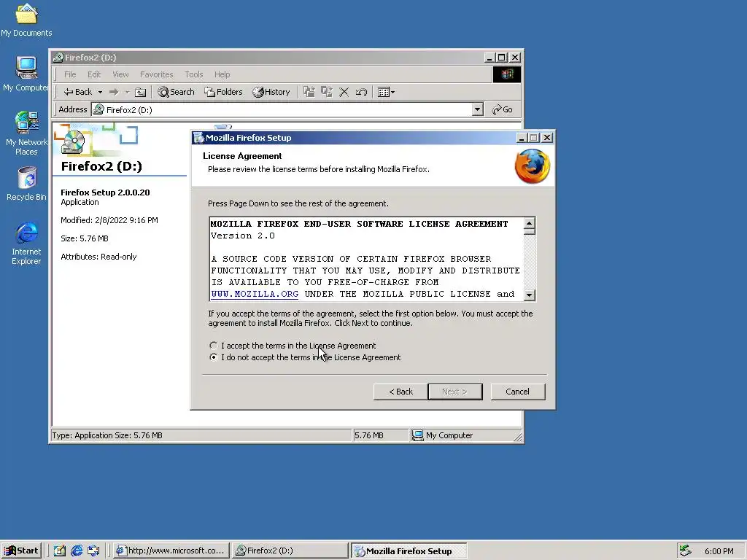Expand the Back history dropdown arrow
The width and height of the screenshot is (747, 560).
[x=100, y=92]
